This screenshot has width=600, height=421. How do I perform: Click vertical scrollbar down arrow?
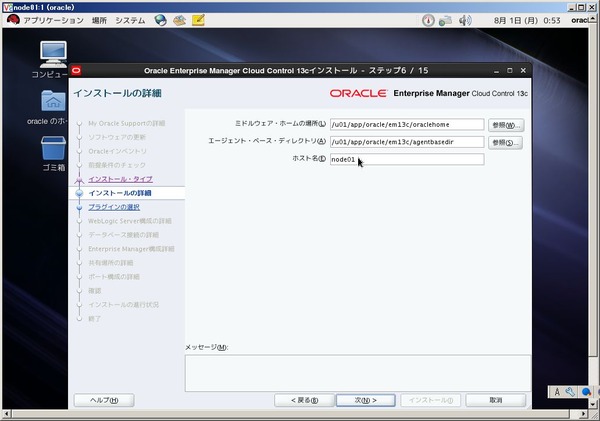pos(593,404)
